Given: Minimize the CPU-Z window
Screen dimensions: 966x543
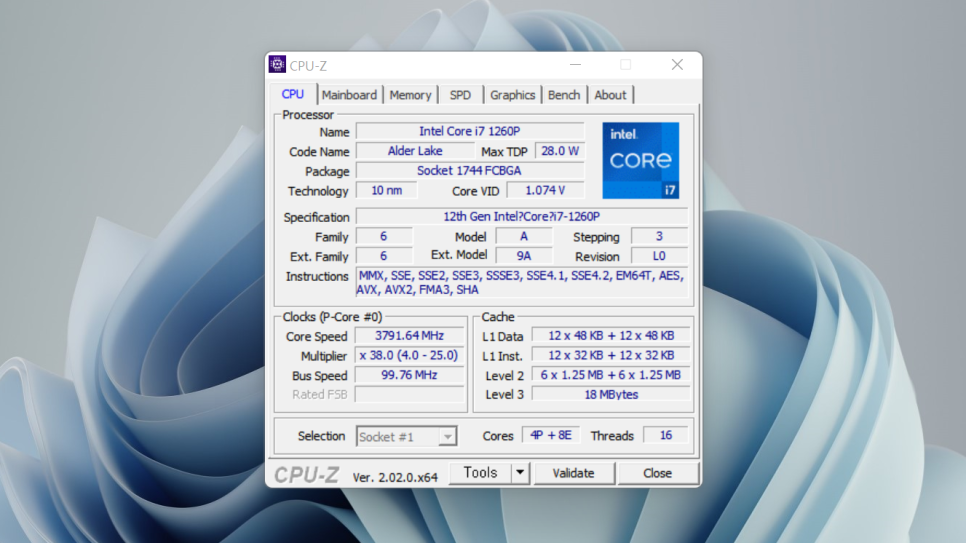Looking at the screenshot, I should (575, 65).
